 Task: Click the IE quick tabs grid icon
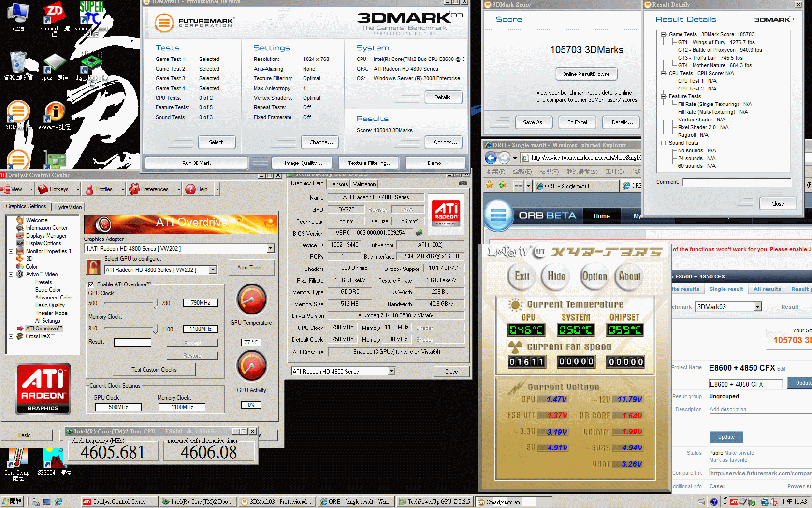click(x=519, y=186)
